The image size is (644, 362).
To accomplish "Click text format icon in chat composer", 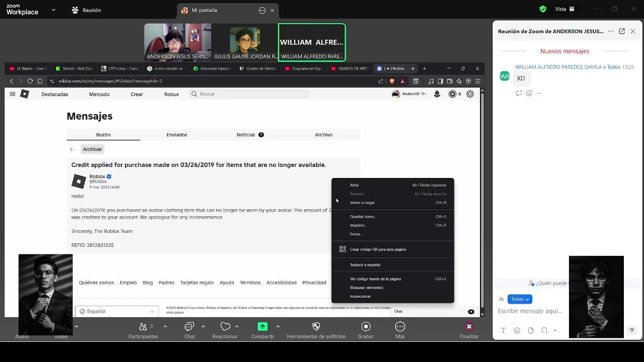I will (x=503, y=330).
